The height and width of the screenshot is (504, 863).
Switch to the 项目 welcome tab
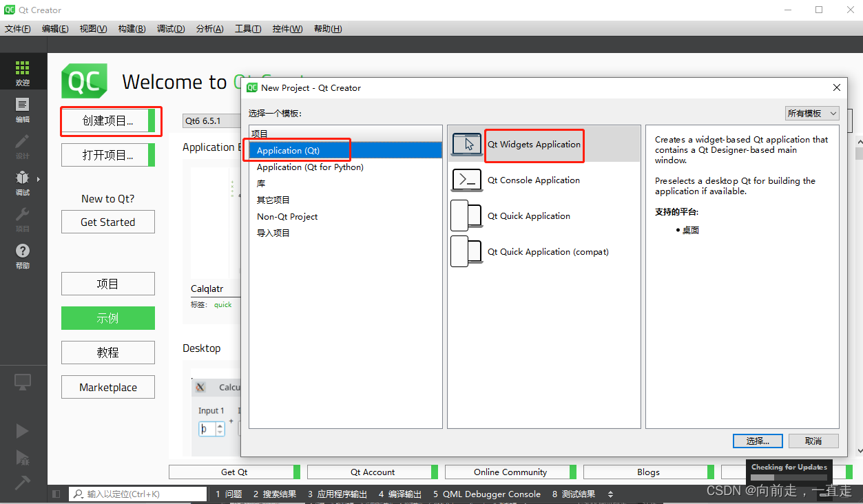click(x=108, y=284)
